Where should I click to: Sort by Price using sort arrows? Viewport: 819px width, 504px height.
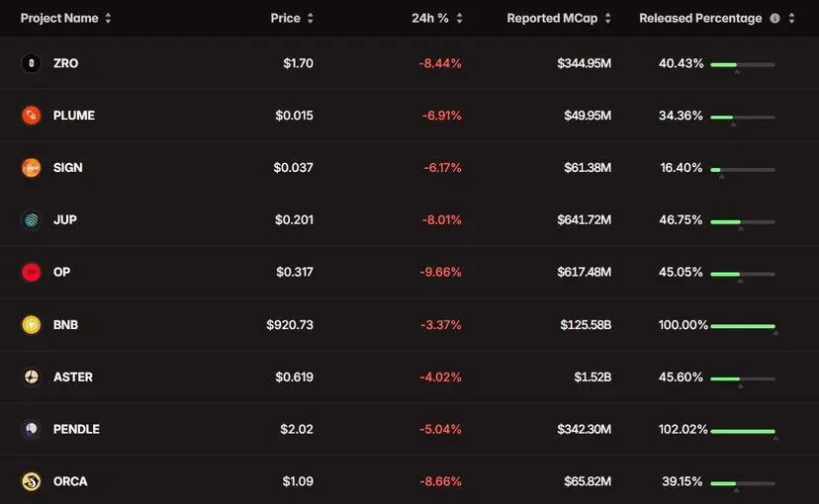point(311,19)
